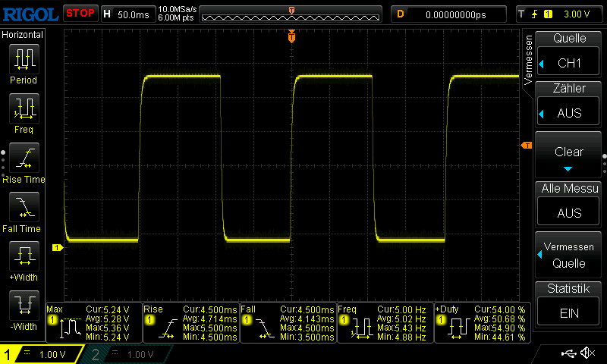Select the +Width measurement icon
Image resolution: width=607 pixels, height=364 pixels.
pos(23,256)
